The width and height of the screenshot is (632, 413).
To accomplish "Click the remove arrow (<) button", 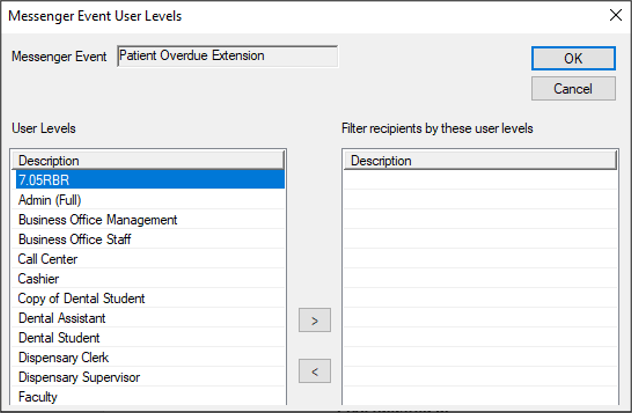I will [x=314, y=372].
